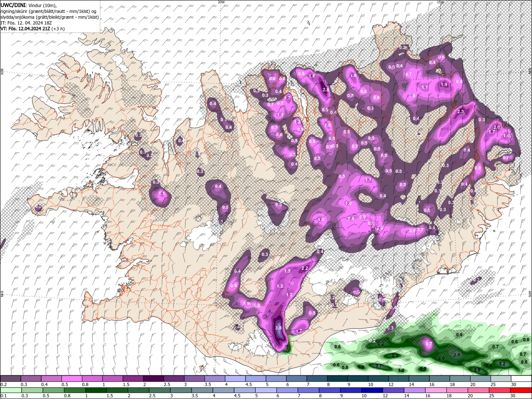Click the first rain legend swatch labeled 0.1
Image resolution: width=532 pixels, height=399 pixels.
point(10,390)
